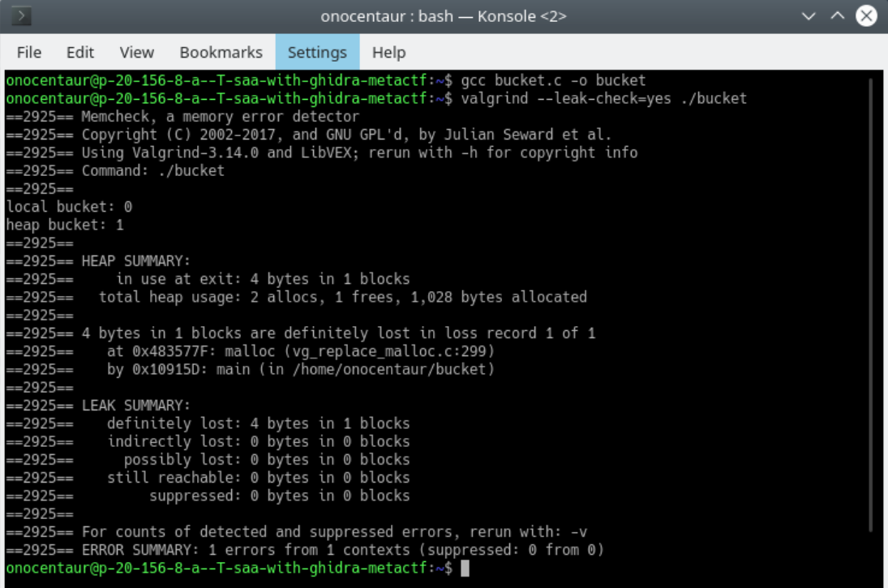Maximize the Konsole window
Image resolution: width=888 pixels, height=588 pixels.
point(838,16)
